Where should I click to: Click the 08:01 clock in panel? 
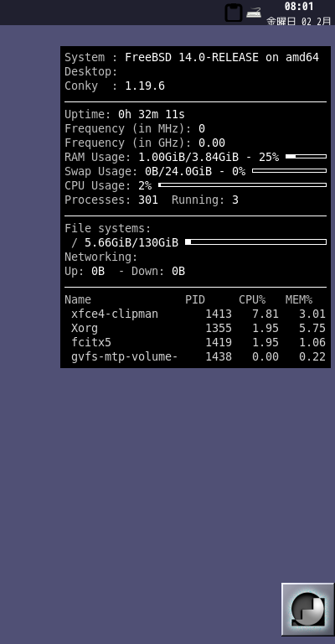(299, 6)
